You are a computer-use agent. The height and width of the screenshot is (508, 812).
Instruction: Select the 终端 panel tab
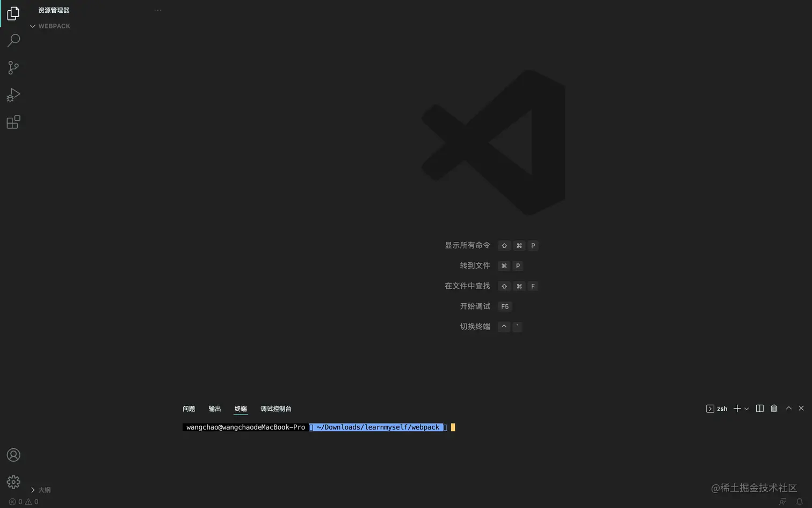coord(241,409)
